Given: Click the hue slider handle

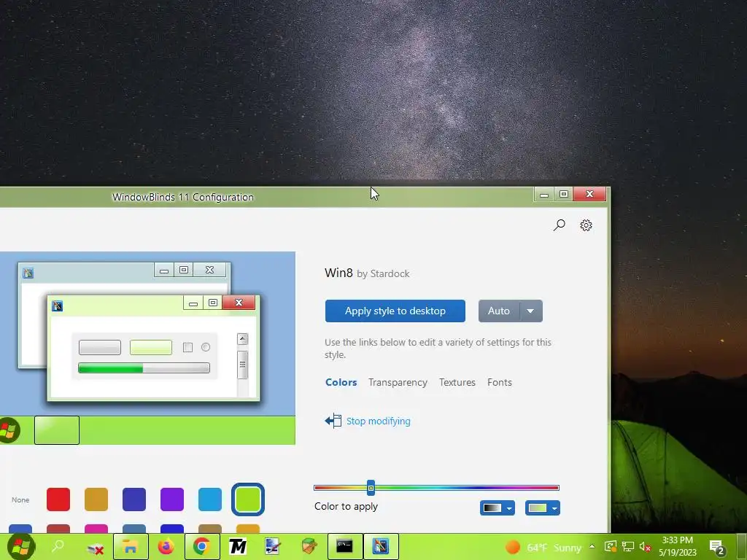Looking at the screenshot, I should (x=371, y=488).
